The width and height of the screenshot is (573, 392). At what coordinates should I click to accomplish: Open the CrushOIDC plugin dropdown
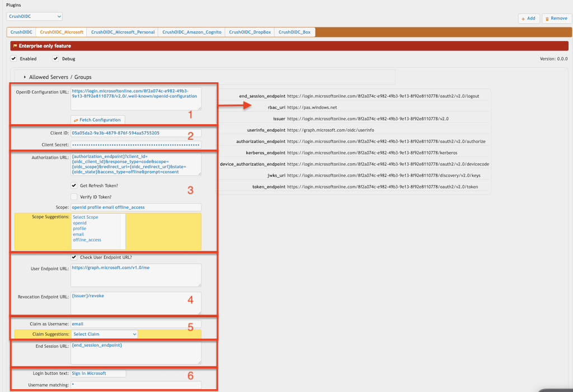click(34, 16)
